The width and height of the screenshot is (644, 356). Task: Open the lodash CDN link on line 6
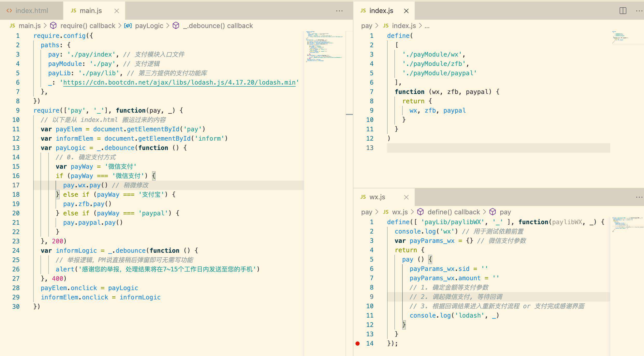pos(179,83)
